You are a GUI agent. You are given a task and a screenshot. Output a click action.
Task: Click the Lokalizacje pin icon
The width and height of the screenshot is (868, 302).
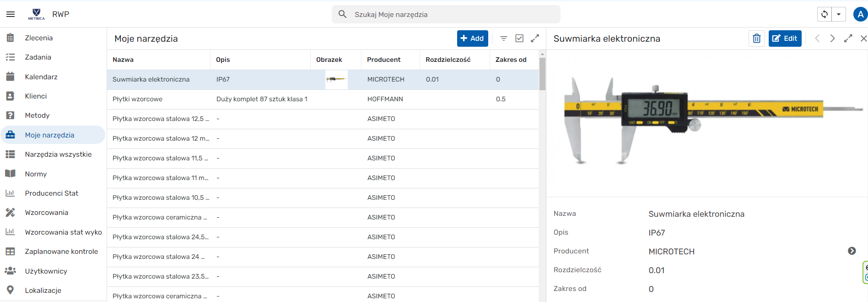(10, 290)
